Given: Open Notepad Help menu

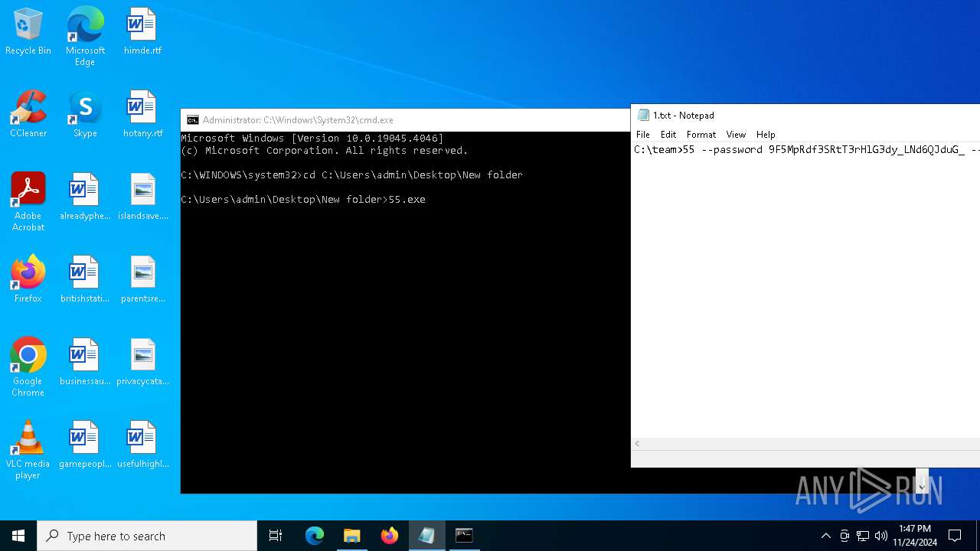Looking at the screenshot, I should tap(766, 135).
